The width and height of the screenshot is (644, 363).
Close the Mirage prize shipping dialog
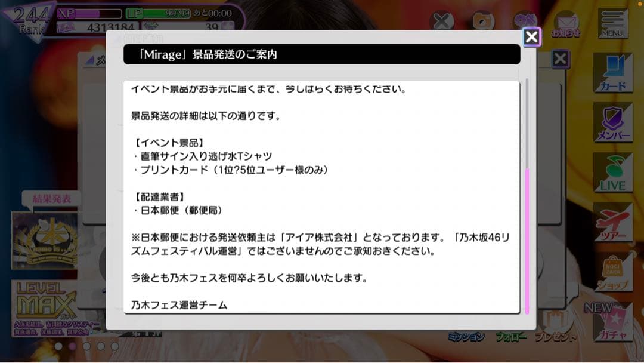tap(531, 37)
